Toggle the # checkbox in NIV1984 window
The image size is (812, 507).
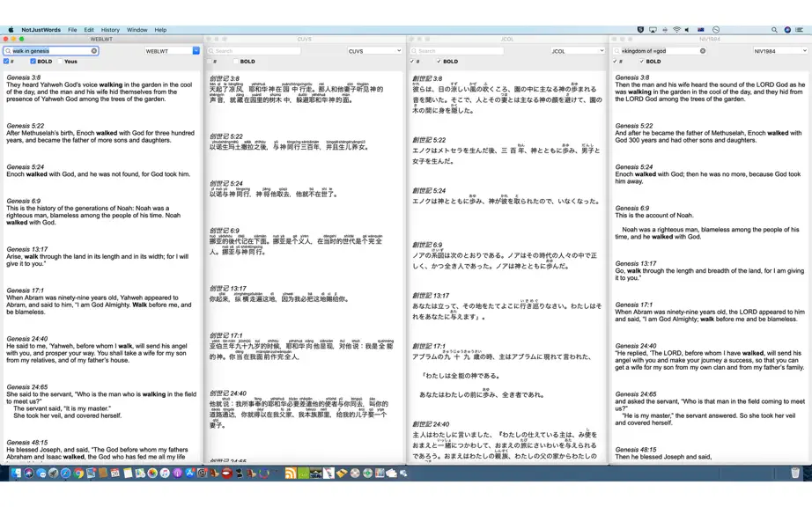coord(616,61)
